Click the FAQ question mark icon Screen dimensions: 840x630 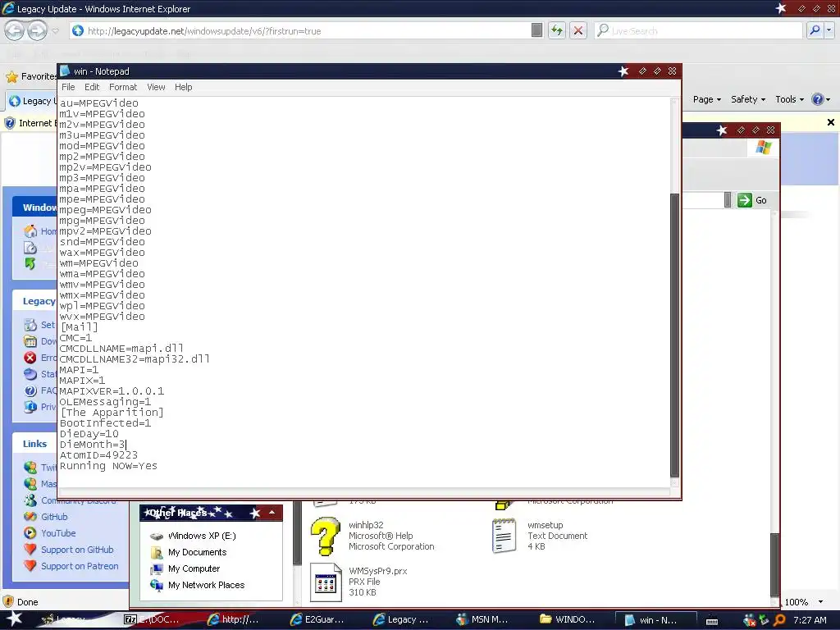pyautogui.click(x=30, y=390)
